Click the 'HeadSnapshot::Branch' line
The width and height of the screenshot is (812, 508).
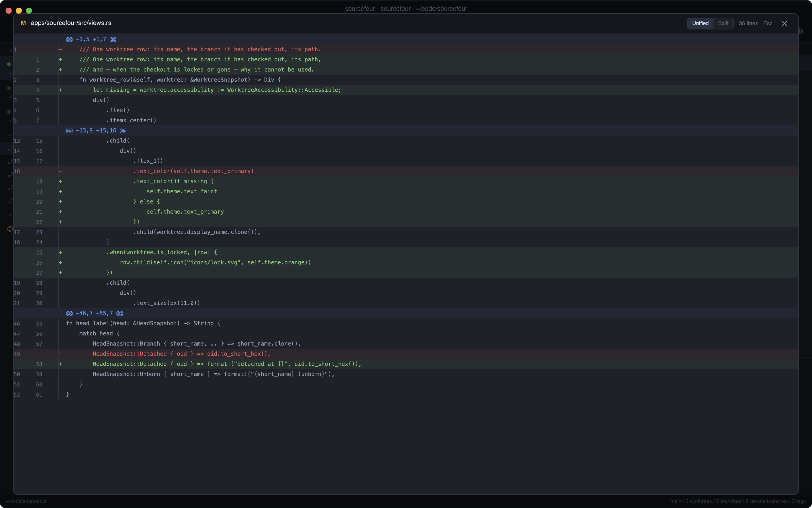[x=406, y=344]
